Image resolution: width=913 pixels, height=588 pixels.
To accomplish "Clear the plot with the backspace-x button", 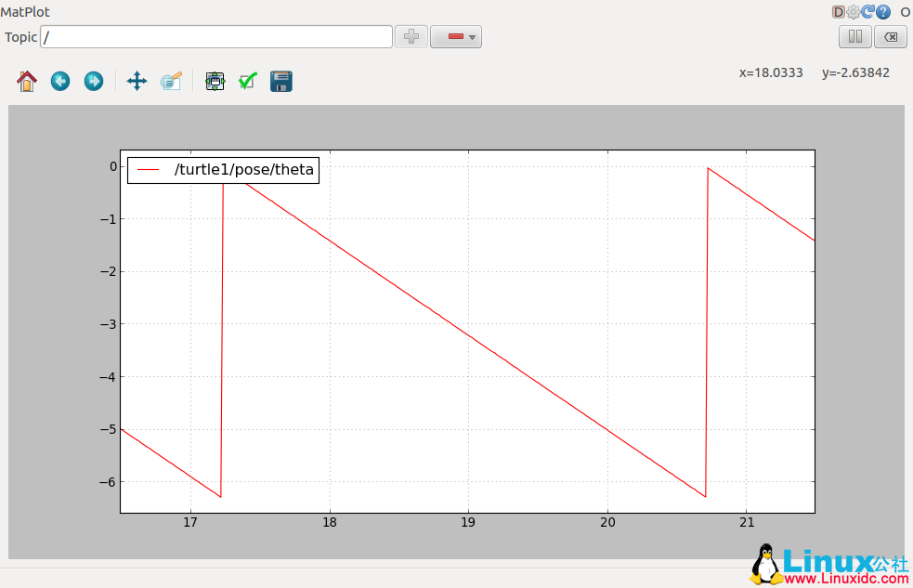I will (891, 36).
